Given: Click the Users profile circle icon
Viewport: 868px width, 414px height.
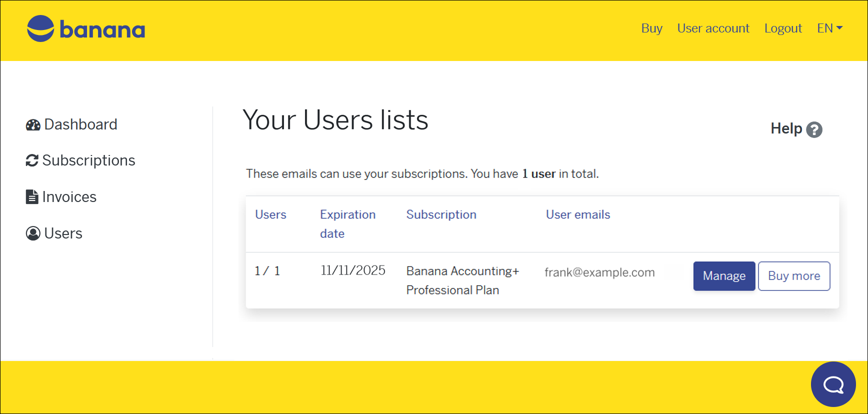Looking at the screenshot, I should coord(33,233).
